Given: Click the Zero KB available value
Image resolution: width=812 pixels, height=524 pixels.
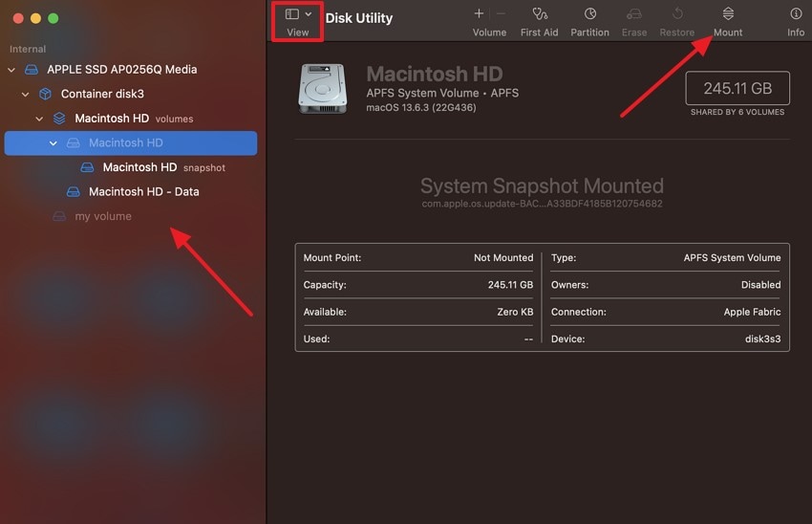Looking at the screenshot, I should coord(515,312).
